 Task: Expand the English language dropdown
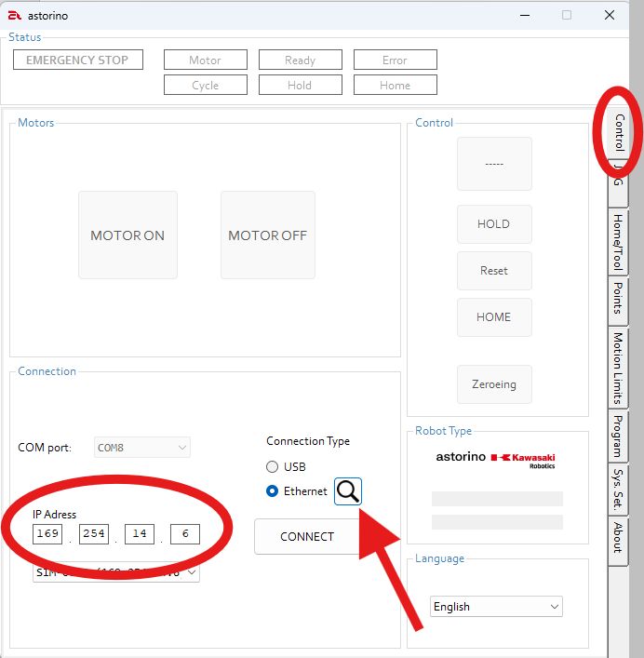[x=496, y=607]
